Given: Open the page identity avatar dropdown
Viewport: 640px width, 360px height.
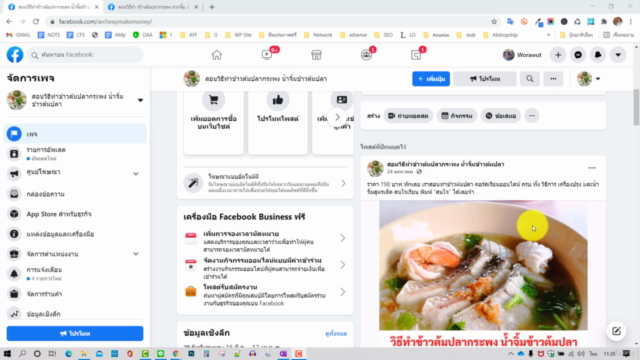Looking at the screenshot, I should point(589,79).
